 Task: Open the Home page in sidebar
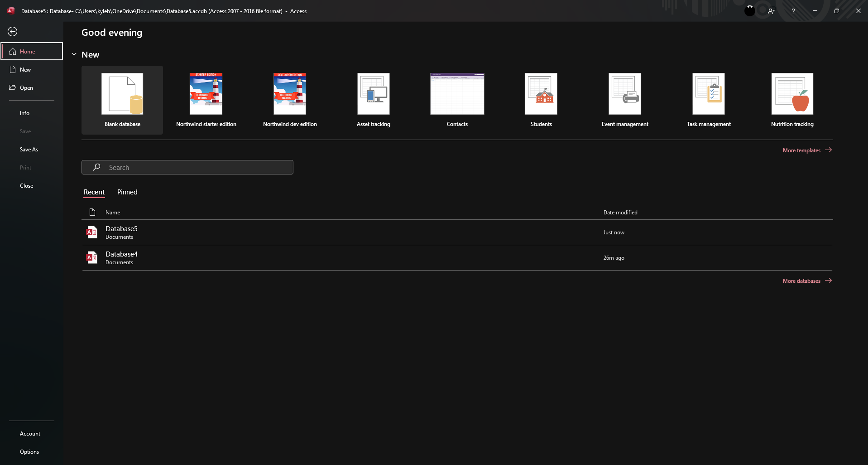click(32, 51)
